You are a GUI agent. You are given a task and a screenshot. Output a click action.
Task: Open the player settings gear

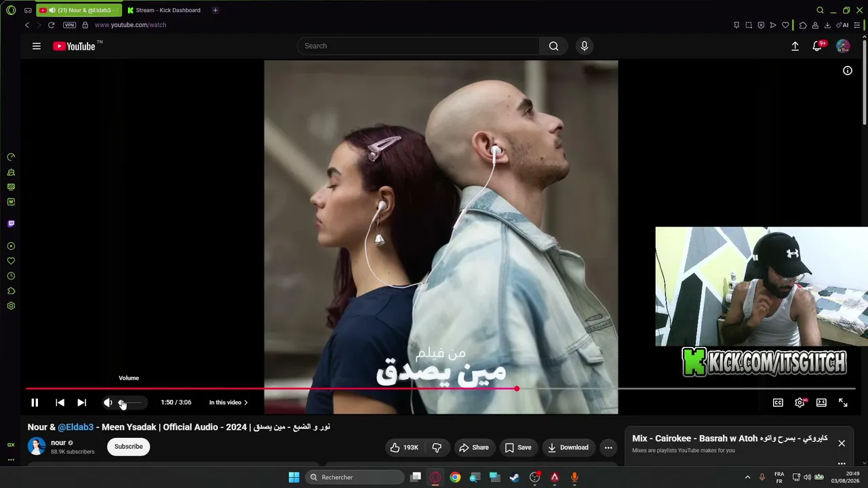(x=800, y=403)
